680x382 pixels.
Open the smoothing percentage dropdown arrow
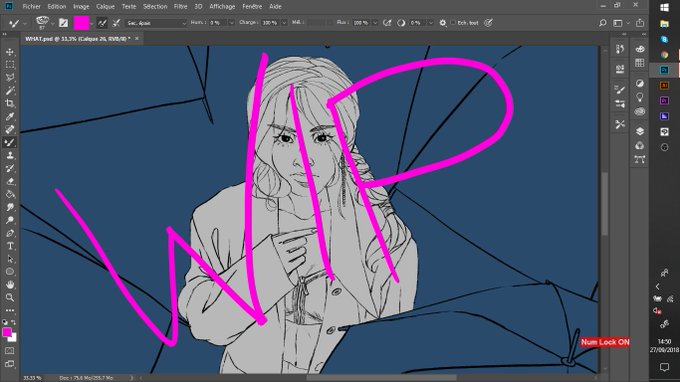(x=431, y=23)
